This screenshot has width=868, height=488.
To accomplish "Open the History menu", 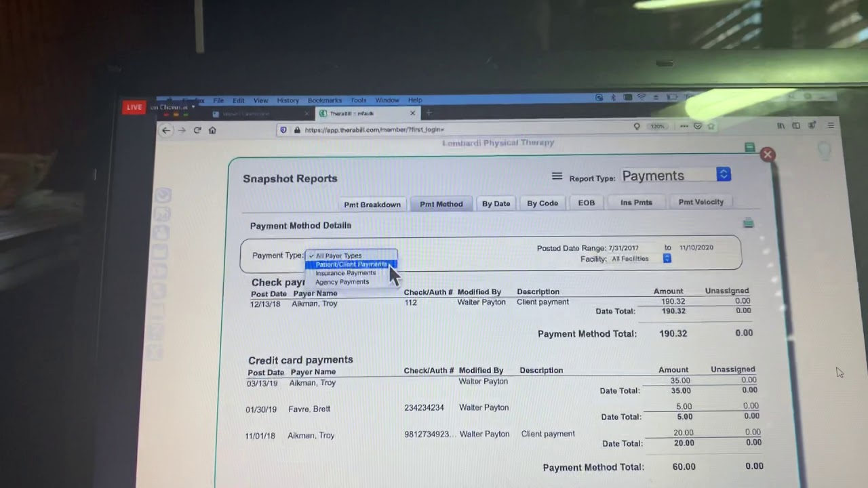I will [288, 100].
